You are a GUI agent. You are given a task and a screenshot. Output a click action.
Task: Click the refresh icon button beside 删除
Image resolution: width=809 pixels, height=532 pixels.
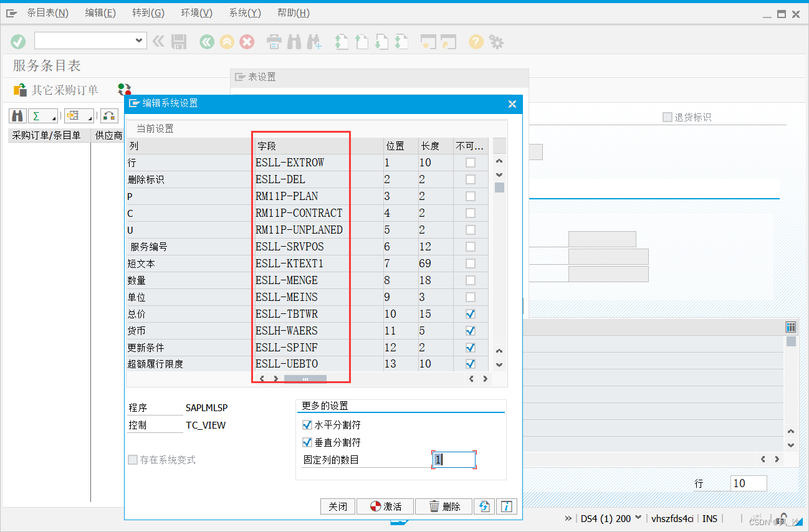tap(484, 506)
